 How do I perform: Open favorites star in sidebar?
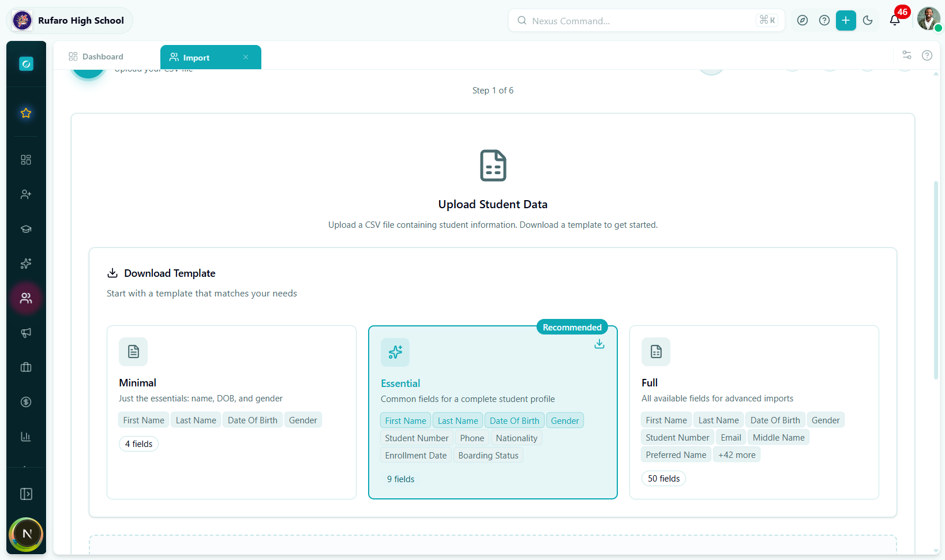(26, 113)
